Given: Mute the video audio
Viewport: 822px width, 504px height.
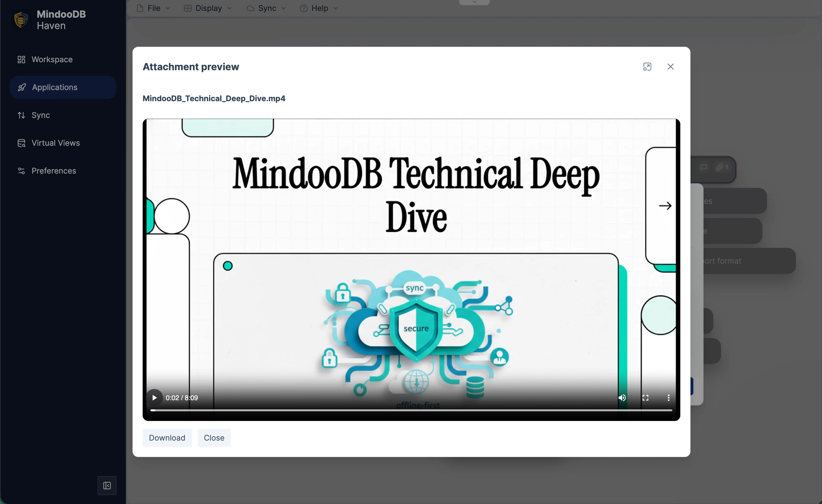Looking at the screenshot, I should pyautogui.click(x=622, y=397).
